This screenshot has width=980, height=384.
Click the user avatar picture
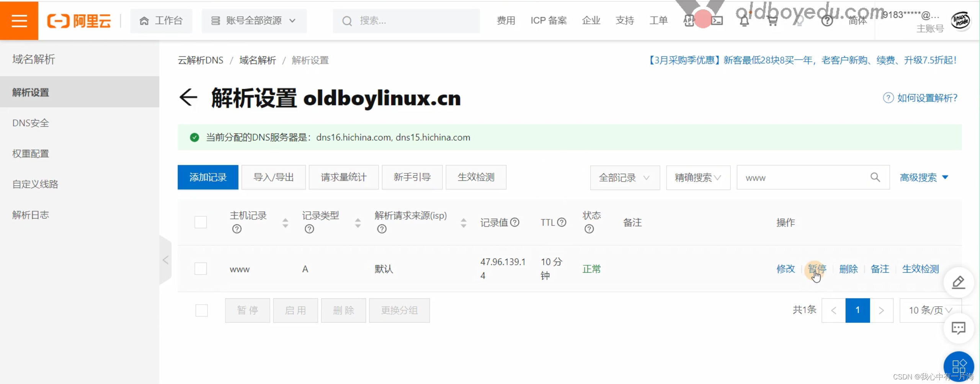coord(960,20)
